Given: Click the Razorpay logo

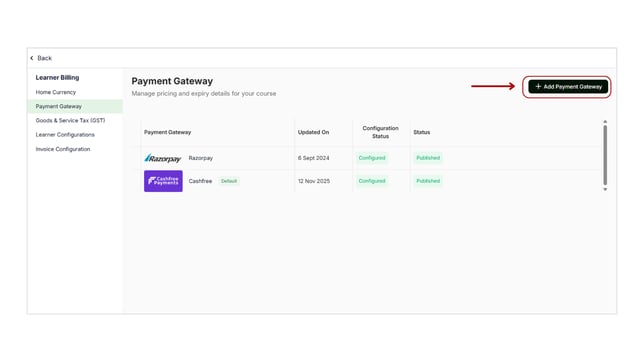Looking at the screenshot, I should click(x=163, y=158).
